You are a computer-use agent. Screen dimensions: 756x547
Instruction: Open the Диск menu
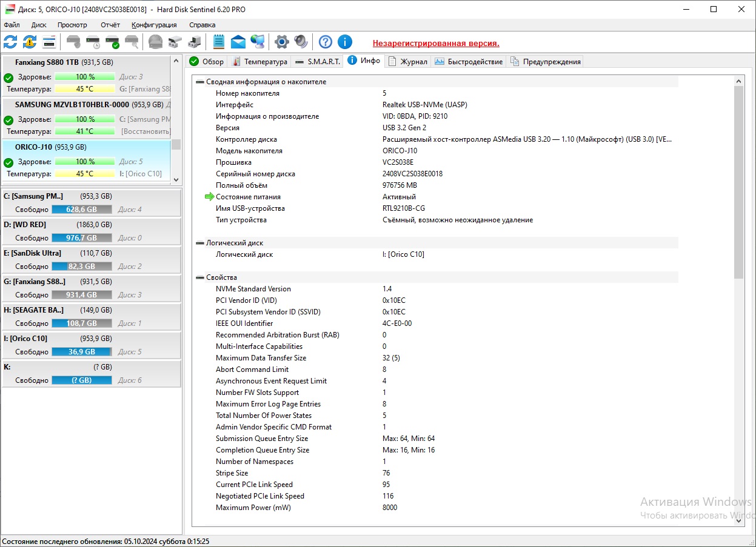(x=39, y=25)
